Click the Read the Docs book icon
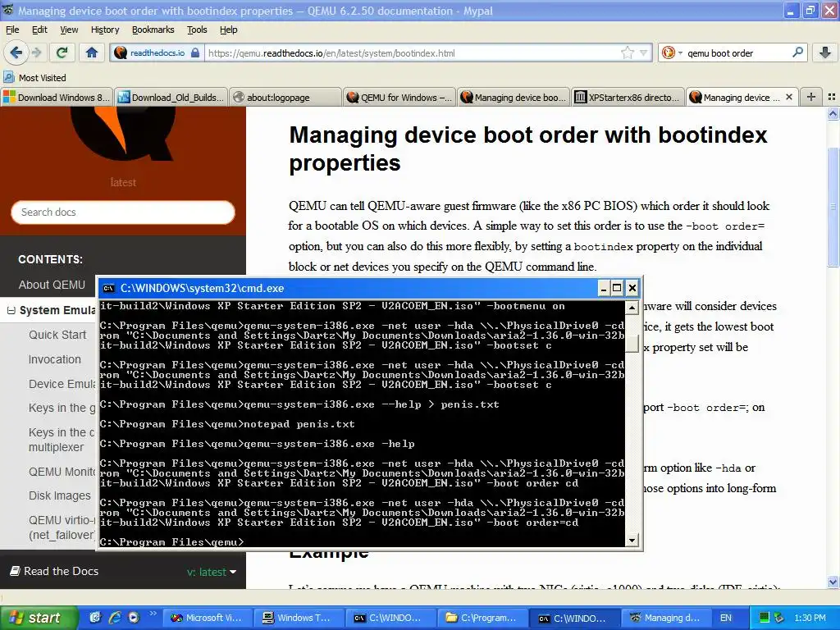The image size is (840, 630). point(15,571)
